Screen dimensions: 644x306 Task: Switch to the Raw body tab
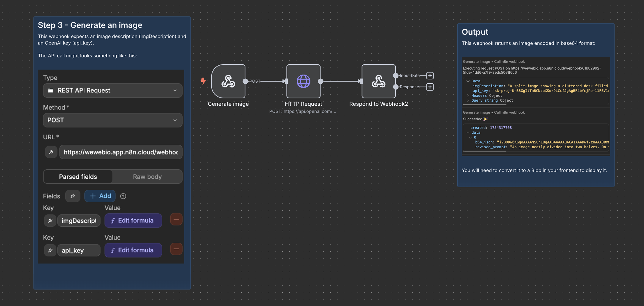147,177
